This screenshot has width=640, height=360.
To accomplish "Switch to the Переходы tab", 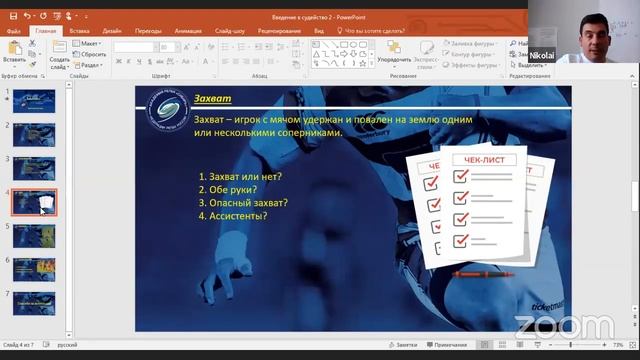I will tap(148, 31).
